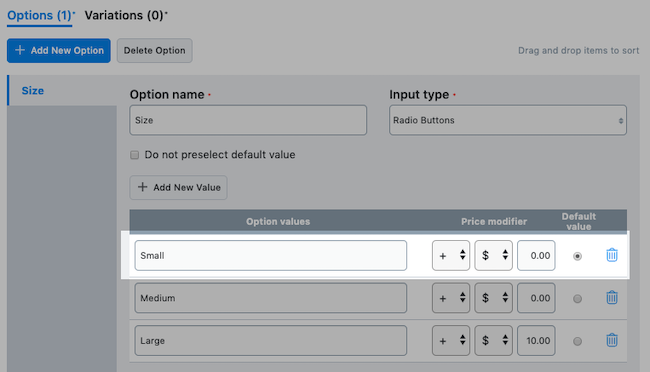This screenshot has height=372, width=650.
Task: Click the Add New Option button
Action: (59, 51)
